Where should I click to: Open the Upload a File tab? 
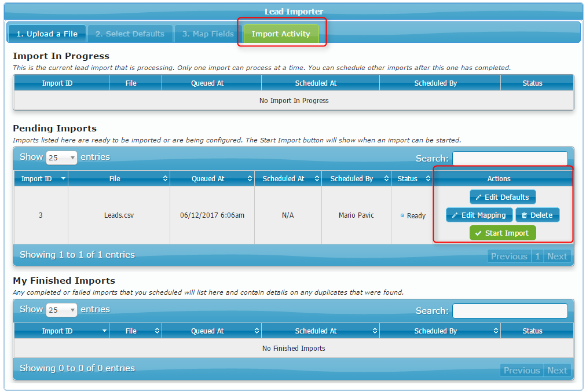47,34
